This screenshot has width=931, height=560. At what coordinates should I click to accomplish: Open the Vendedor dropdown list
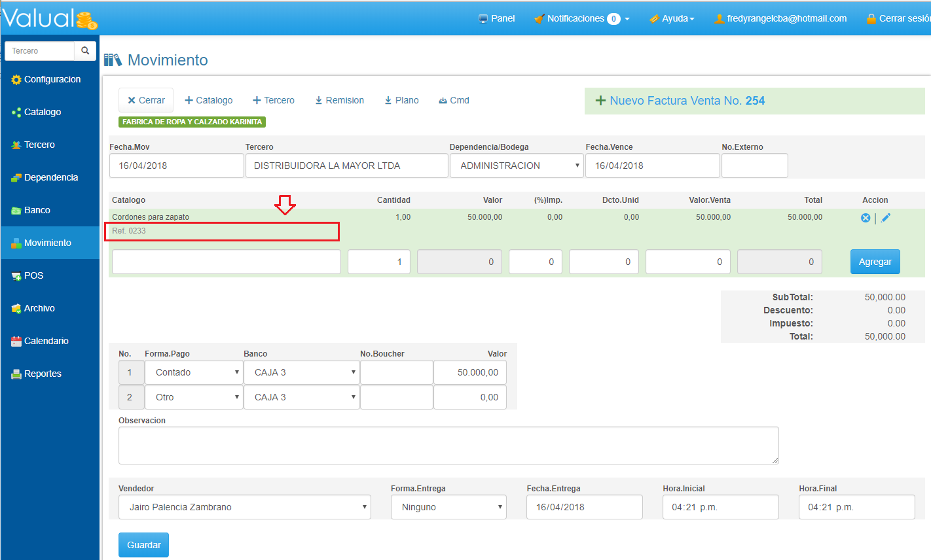pyautogui.click(x=244, y=507)
